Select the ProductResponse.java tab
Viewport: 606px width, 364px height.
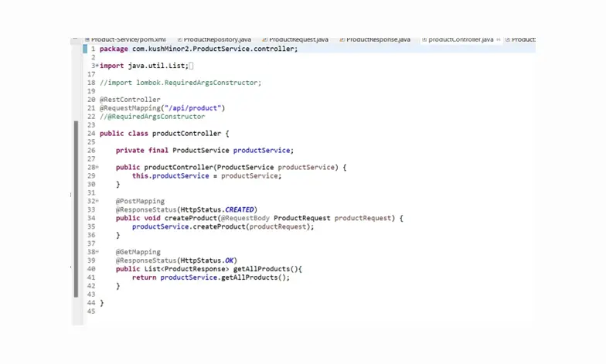[377, 39]
